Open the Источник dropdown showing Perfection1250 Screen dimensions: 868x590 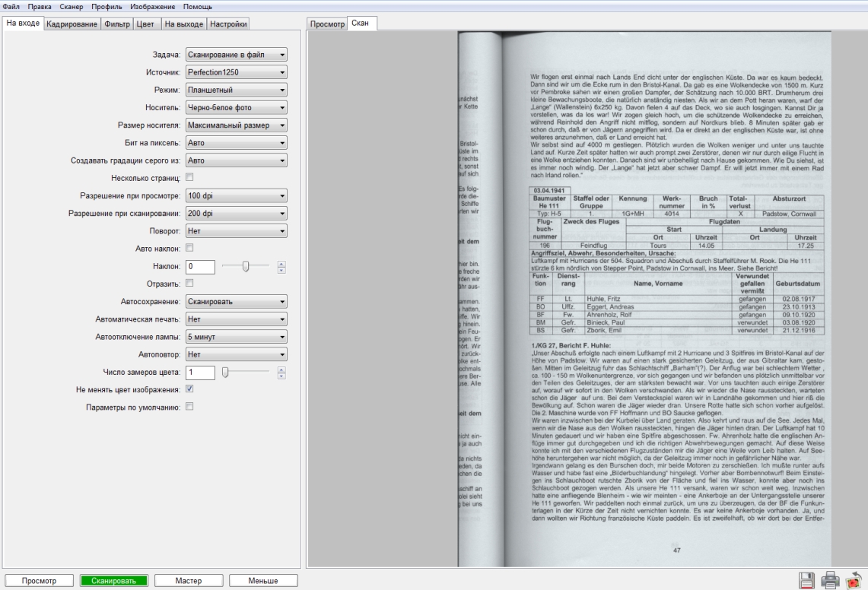pos(236,72)
